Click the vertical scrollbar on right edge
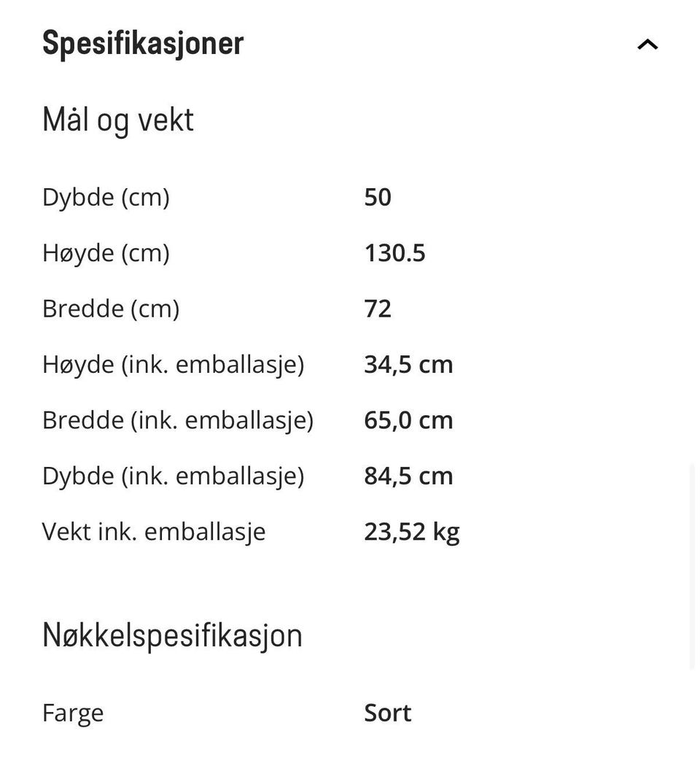The height and width of the screenshot is (766, 700). (x=692, y=567)
